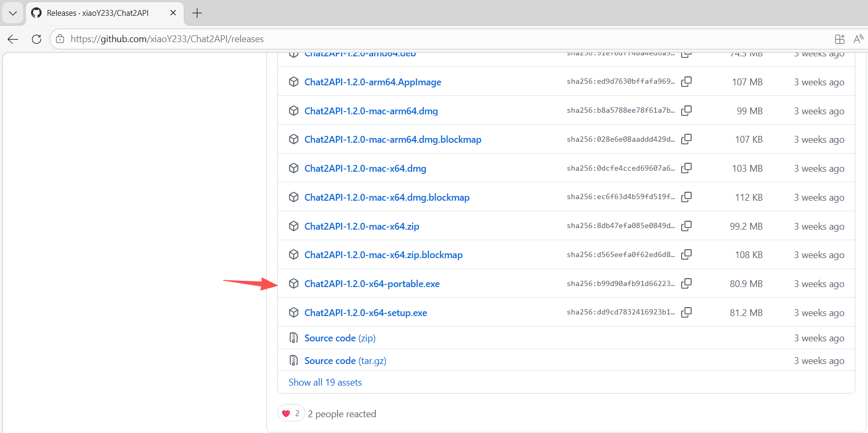Copy the sha256 for mac-x64.zip
The height and width of the screenshot is (433, 868).
click(x=686, y=226)
